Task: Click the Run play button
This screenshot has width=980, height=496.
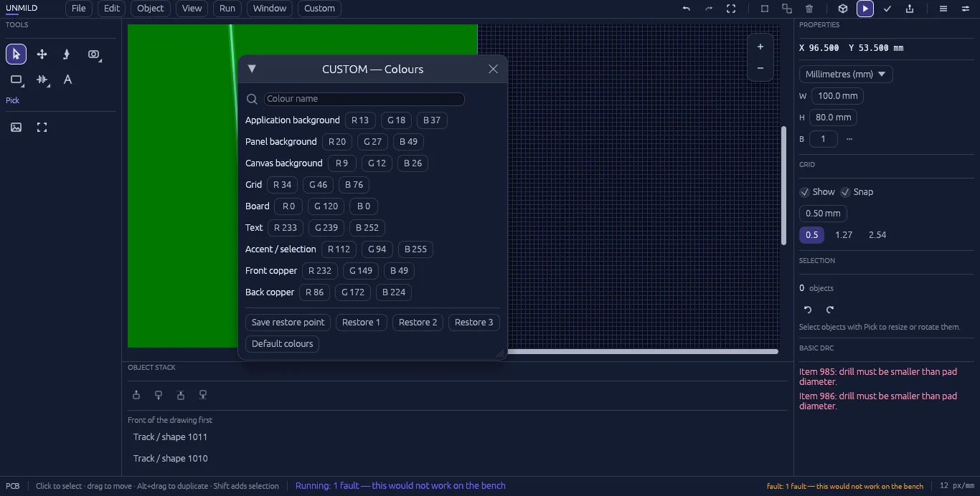Action: click(x=865, y=9)
